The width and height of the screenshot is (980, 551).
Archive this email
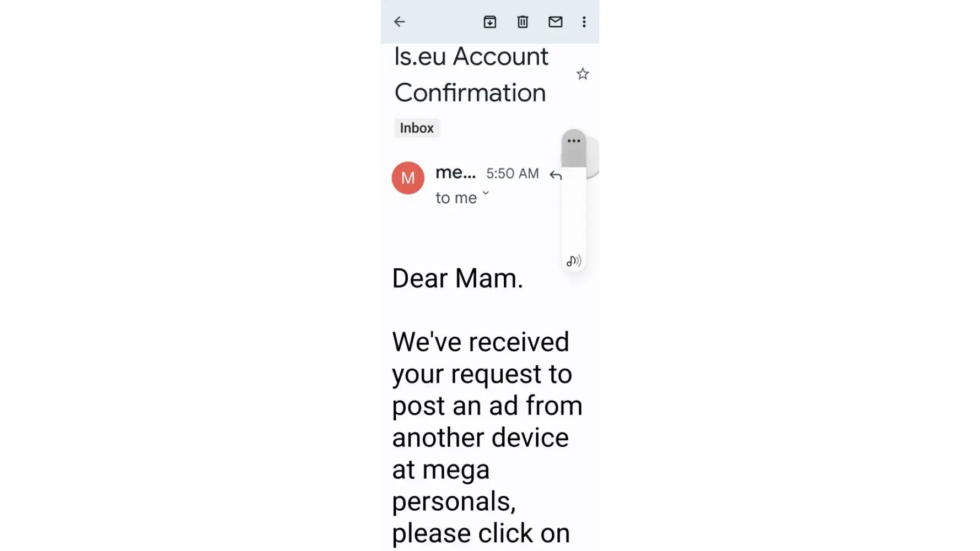click(x=489, y=22)
